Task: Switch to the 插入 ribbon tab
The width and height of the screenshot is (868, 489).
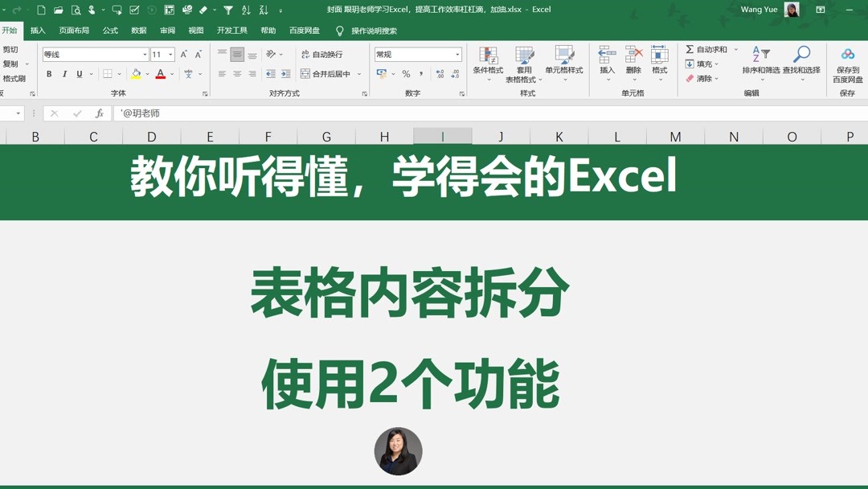Action: click(x=39, y=30)
